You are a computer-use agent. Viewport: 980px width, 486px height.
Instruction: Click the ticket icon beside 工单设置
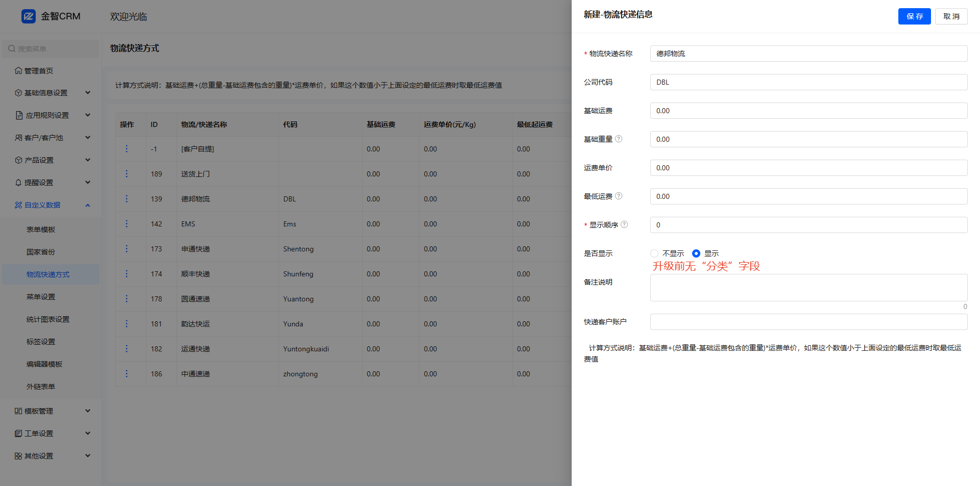click(18, 433)
